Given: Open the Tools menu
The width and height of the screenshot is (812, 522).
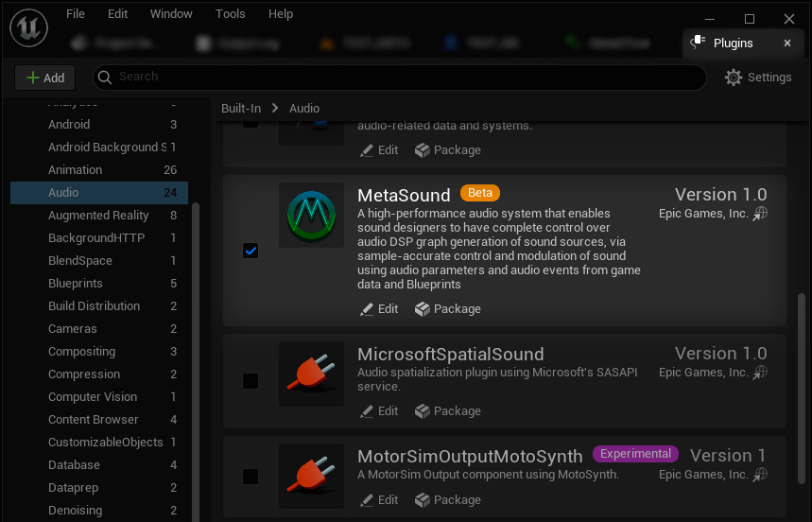Looking at the screenshot, I should pyautogui.click(x=230, y=14).
